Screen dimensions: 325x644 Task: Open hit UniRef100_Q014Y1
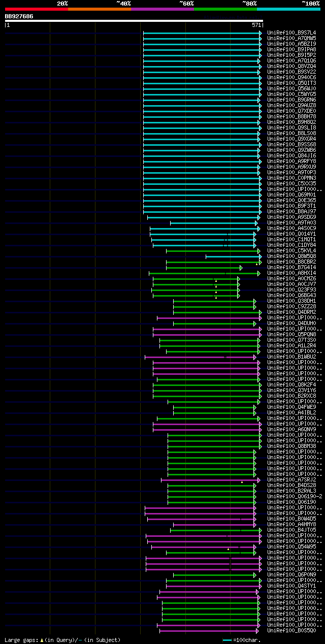pos(291,234)
